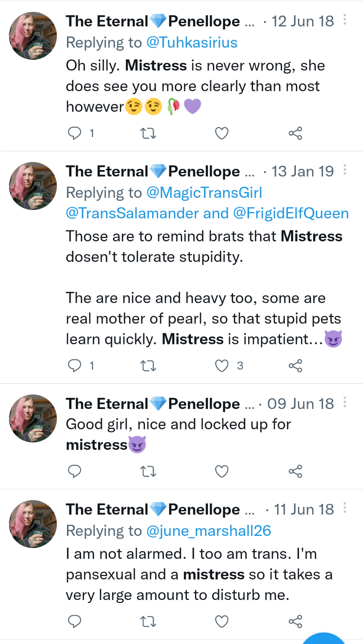The width and height of the screenshot is (363, 644).
Task: Open the @MagicTransGirl profile link
Action: click(204, 193)
